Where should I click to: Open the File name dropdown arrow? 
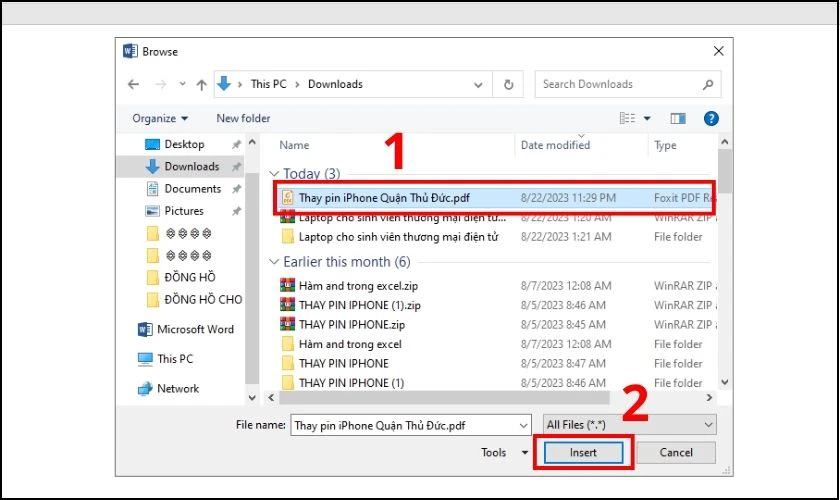pos(524,426)
